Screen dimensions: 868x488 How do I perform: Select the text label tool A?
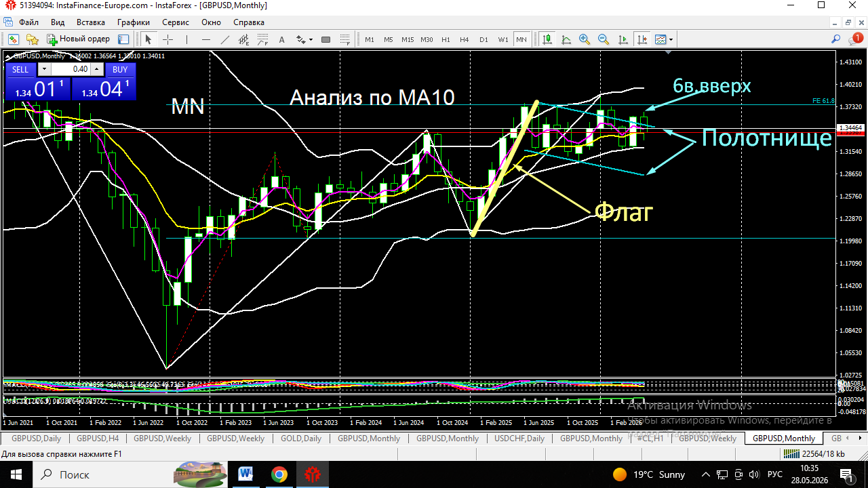[281, 39]
